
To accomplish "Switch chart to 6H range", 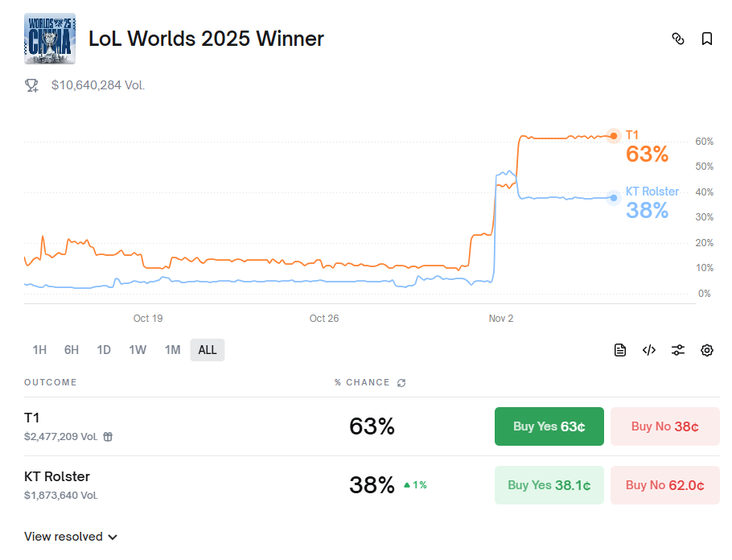I will 72,350.
